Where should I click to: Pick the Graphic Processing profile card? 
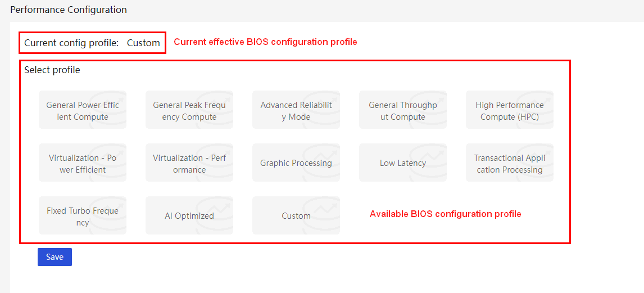pos(296,163)
